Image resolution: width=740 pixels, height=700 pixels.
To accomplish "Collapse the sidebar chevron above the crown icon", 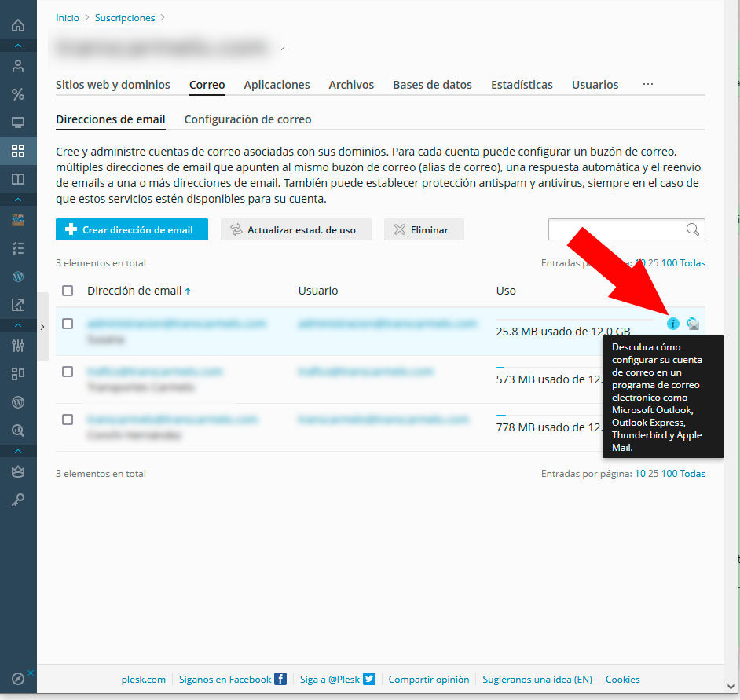I will point(18,451).
